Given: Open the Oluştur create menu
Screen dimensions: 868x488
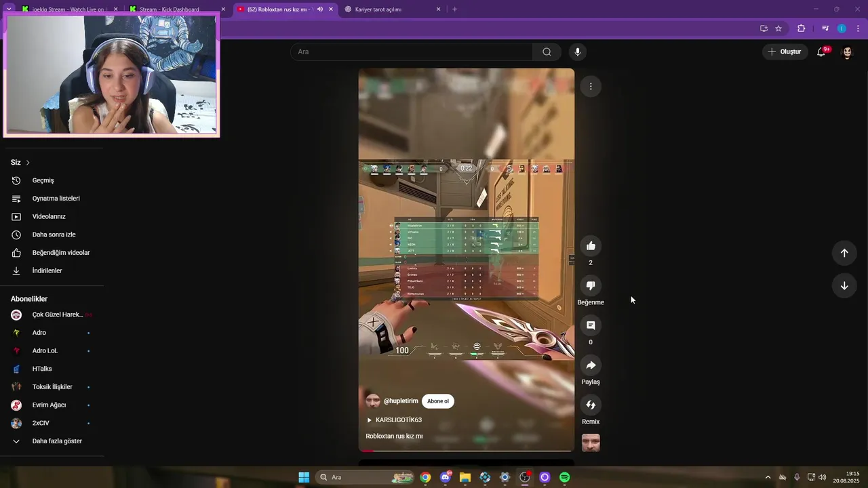Looking at the screenshot, I should pyautogui.click(x=785, y=52).
